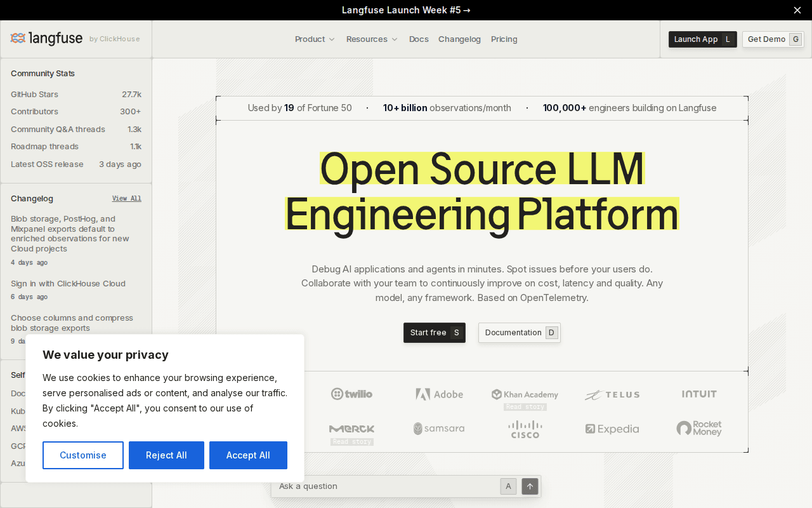Click the Adobe logo

(440, 394)
